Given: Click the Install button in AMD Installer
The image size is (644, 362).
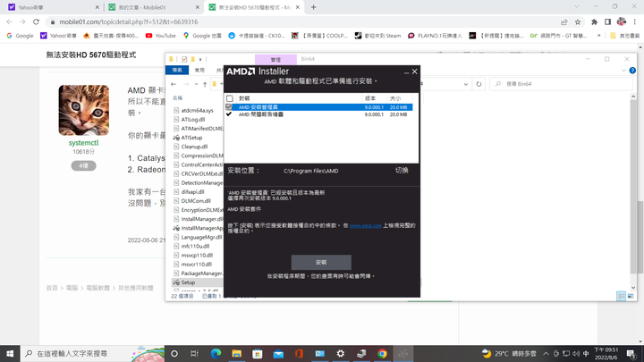Looking at the screenshot, I should point(321,262).
